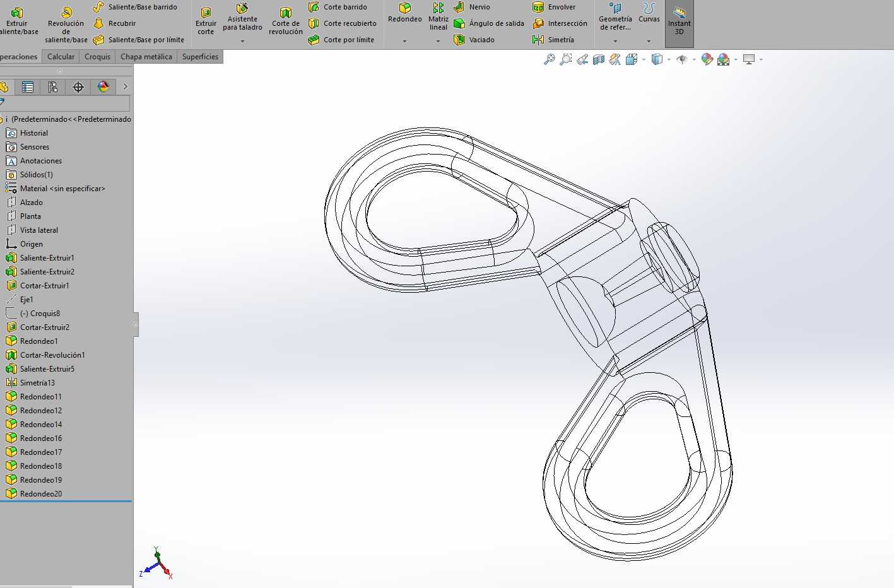Open the display style dropdown arrow
894x588 pixels.
(x=669, y=60)
